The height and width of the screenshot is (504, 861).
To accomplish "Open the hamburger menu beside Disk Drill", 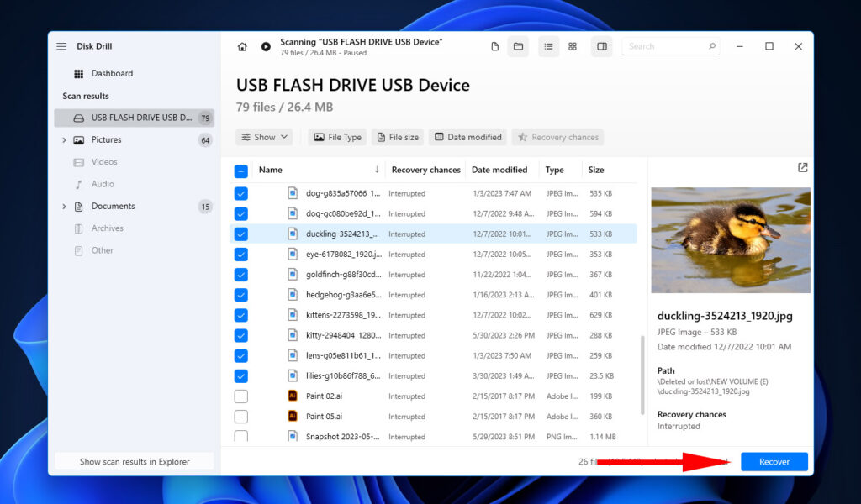I will point(61,46).
